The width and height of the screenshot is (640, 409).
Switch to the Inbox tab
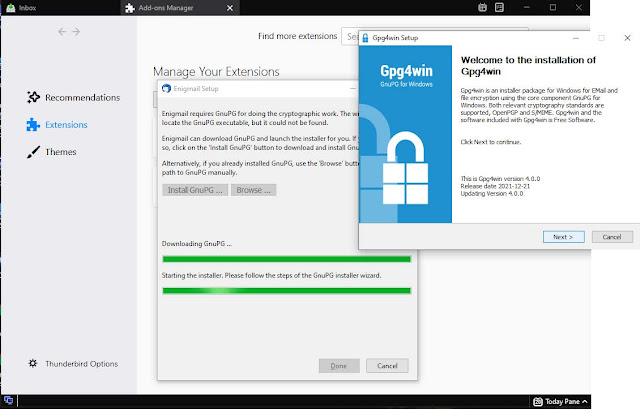coord(60,8)
